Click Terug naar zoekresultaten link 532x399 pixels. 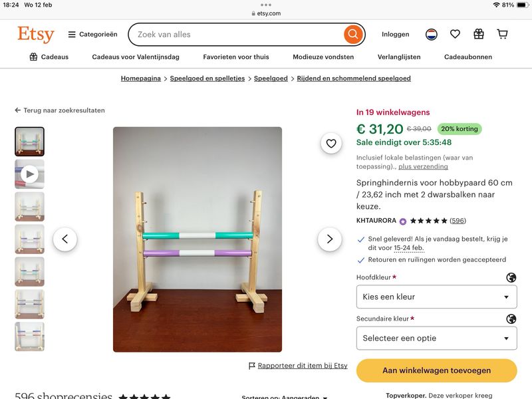tap(60, 110)
